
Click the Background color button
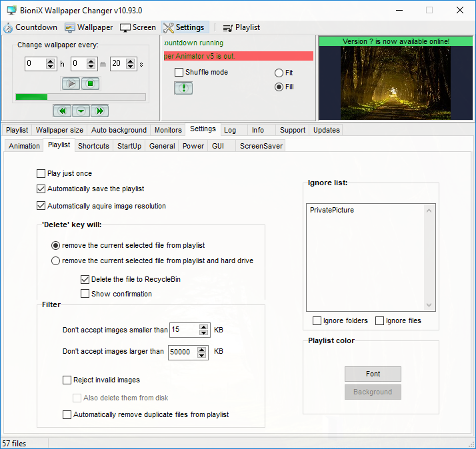(373, 392)
